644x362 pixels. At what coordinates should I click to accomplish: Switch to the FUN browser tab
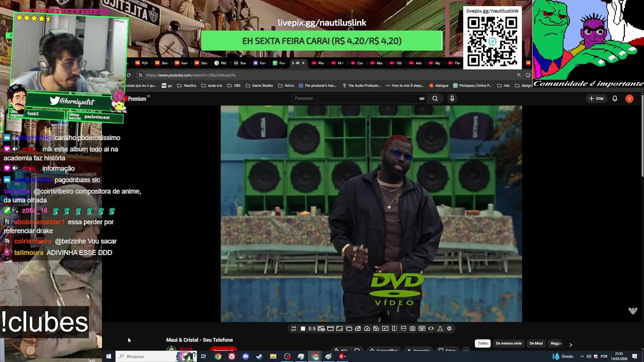coord(142,63)
